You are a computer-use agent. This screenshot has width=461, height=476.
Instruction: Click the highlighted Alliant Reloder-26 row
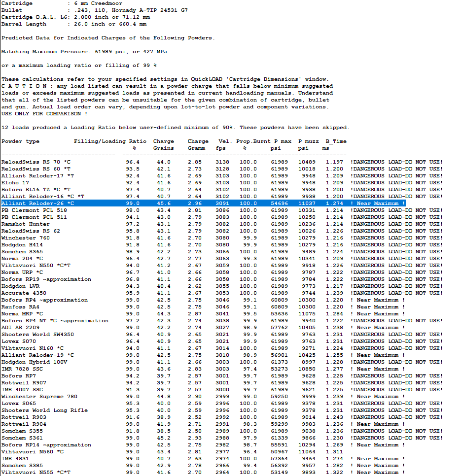(x=204, y=204)
